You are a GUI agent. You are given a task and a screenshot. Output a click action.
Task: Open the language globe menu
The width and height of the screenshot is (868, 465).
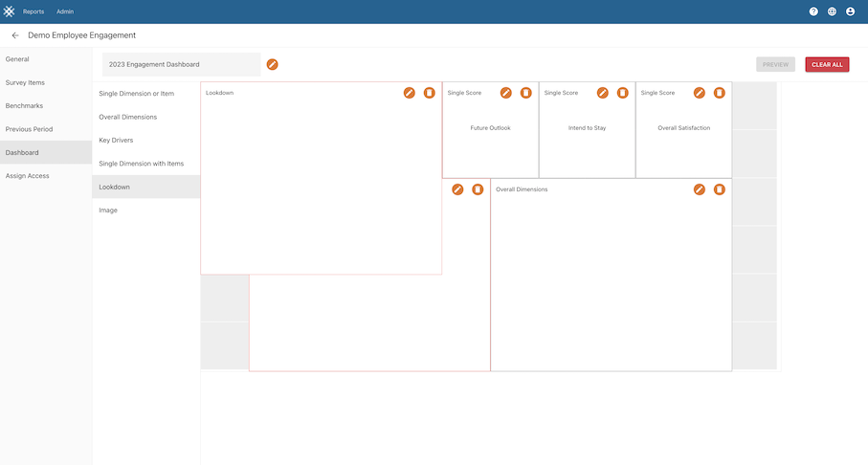832,11
